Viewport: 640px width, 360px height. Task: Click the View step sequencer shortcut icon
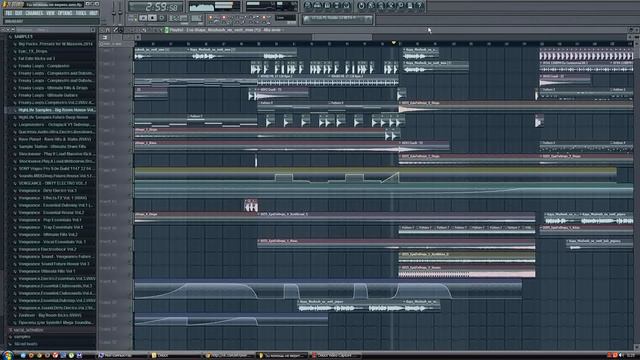(x=318, y=5)
